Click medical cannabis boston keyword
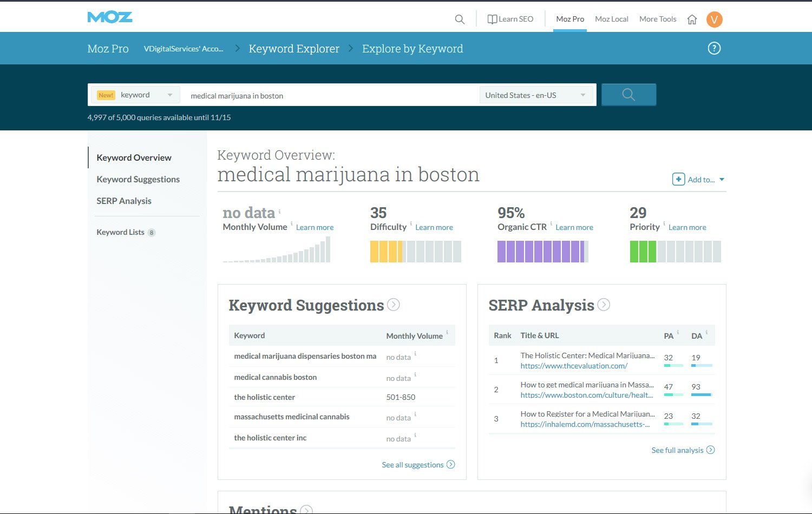Viewport: 812px width, 514px height. [x=276, y=377]
